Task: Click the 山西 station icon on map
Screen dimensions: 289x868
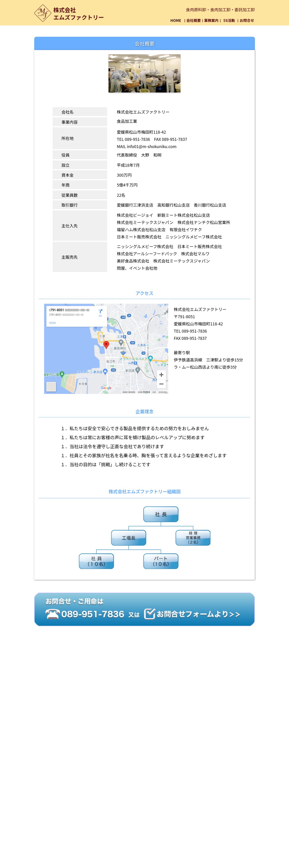Action: pyautogui.click(x=135, y=363)
